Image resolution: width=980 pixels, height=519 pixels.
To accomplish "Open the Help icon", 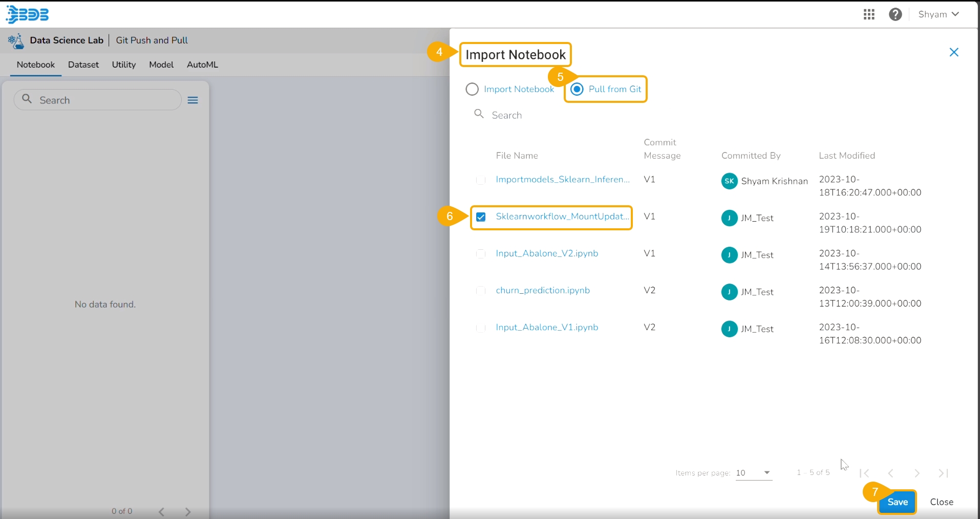I will pyautogui.click(x=896, y=14).
